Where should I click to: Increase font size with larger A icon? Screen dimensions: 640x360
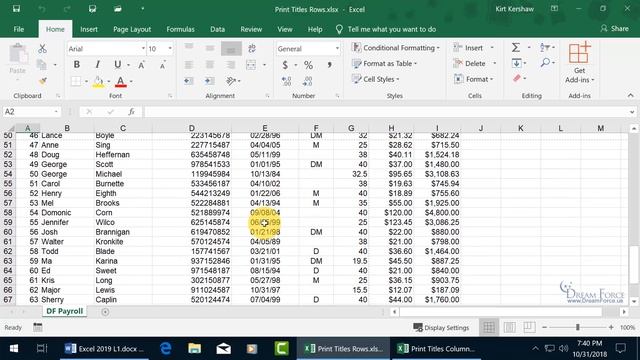point(141,65)
